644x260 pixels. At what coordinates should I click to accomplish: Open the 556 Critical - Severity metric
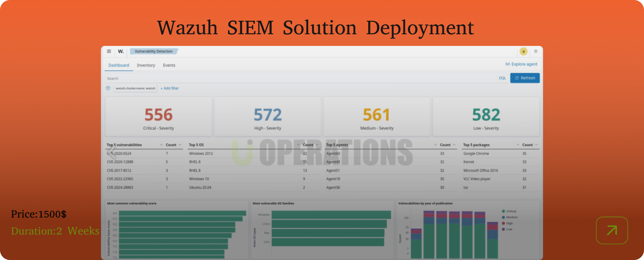point(158,116)
